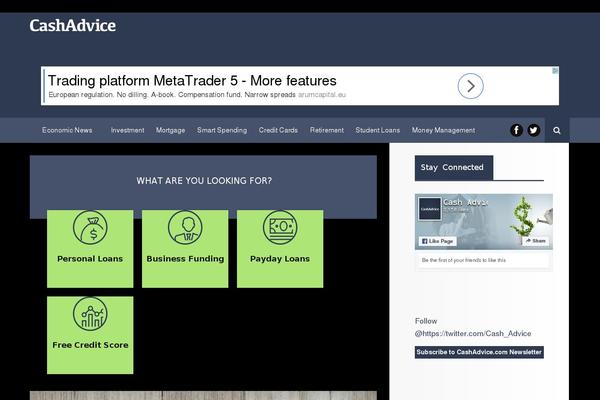600x400 pixels.
Task: Click the chart Free Credit Score icon
Action: click(90, 314)
